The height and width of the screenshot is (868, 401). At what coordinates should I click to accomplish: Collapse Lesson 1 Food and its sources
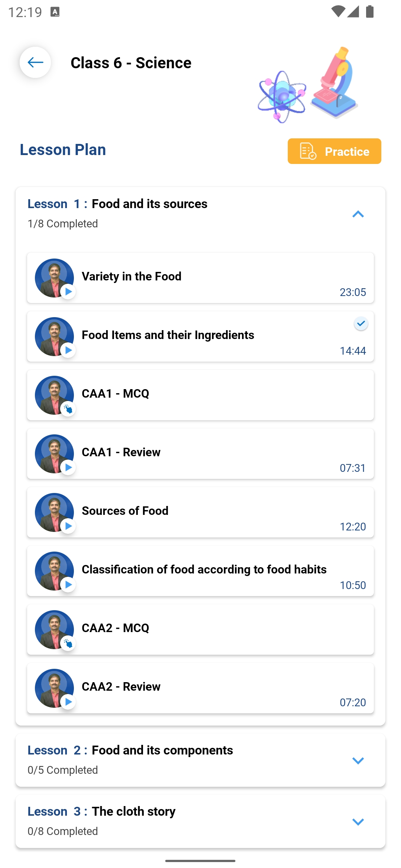tap(358, 214)
